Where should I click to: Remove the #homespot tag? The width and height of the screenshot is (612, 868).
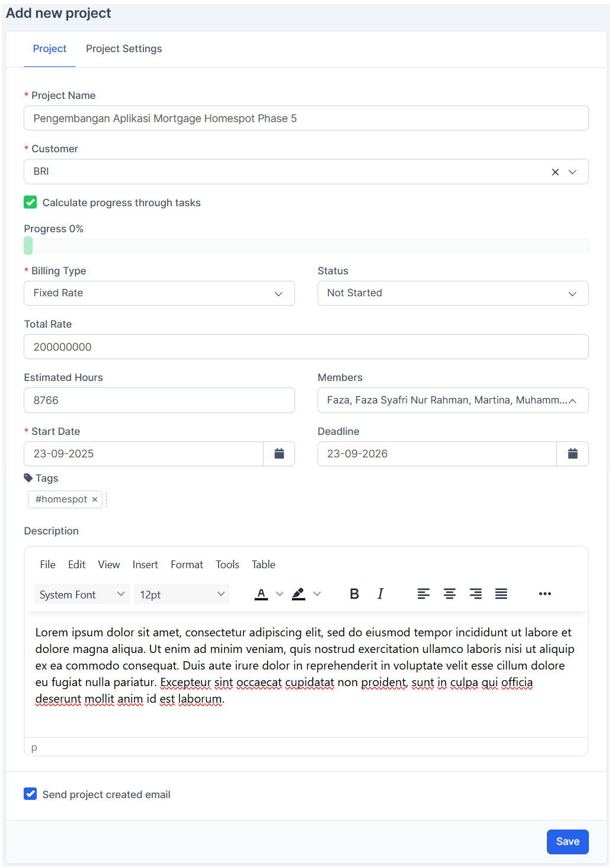(x=95, y=499)
